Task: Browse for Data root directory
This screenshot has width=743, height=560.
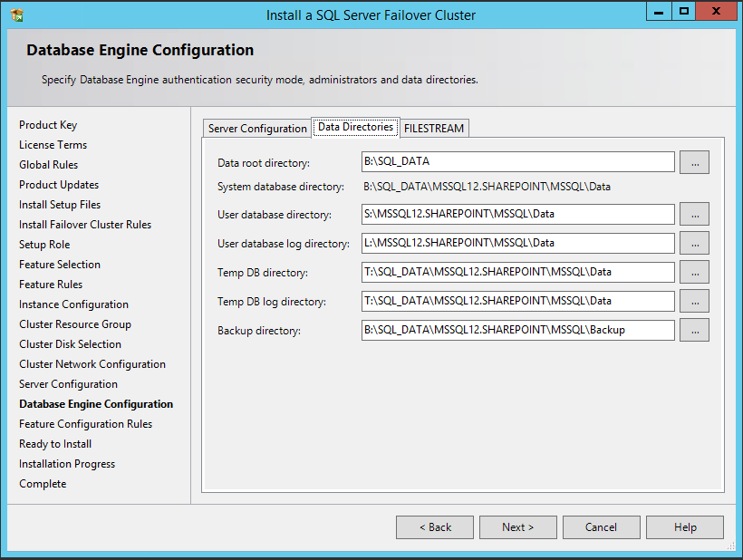Action: coord(694,162)
